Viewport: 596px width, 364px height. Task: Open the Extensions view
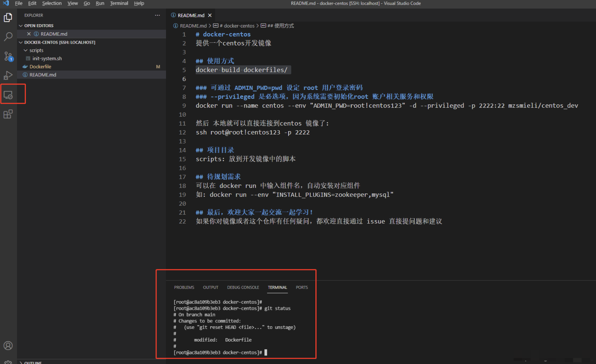[8, 114]
